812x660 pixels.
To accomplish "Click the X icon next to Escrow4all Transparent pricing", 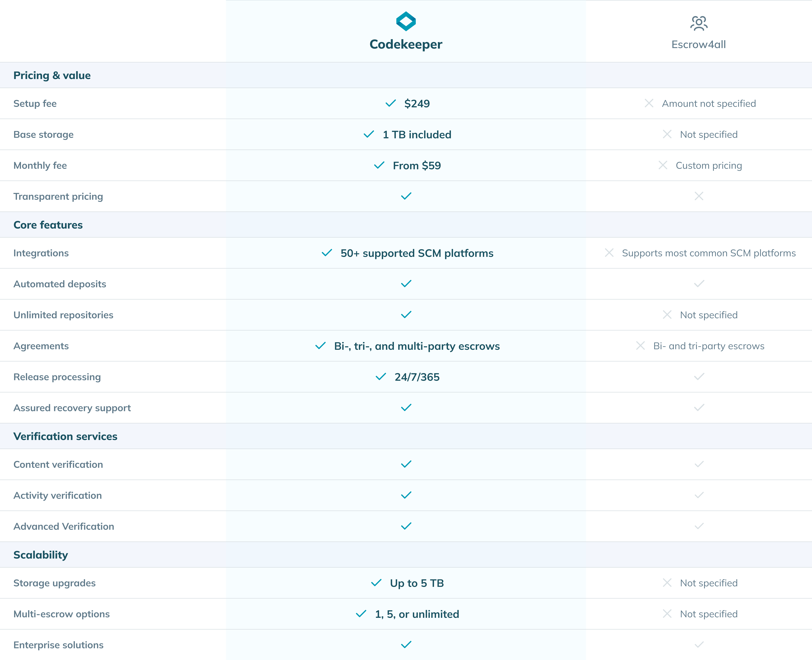I will click(x=699, y=196).
